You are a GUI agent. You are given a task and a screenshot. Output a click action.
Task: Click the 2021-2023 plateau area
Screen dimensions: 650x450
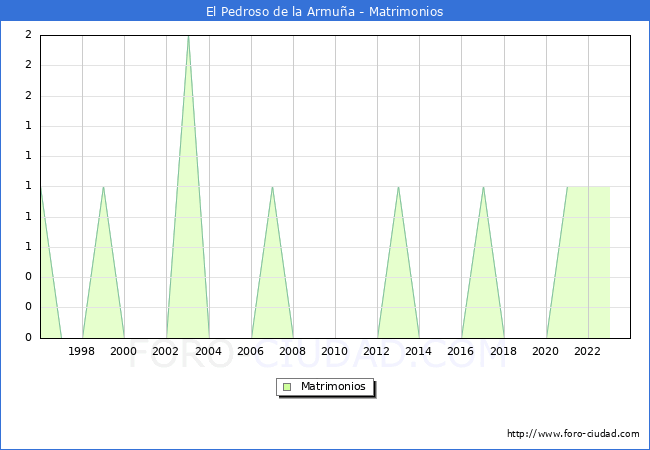(589, 262)
